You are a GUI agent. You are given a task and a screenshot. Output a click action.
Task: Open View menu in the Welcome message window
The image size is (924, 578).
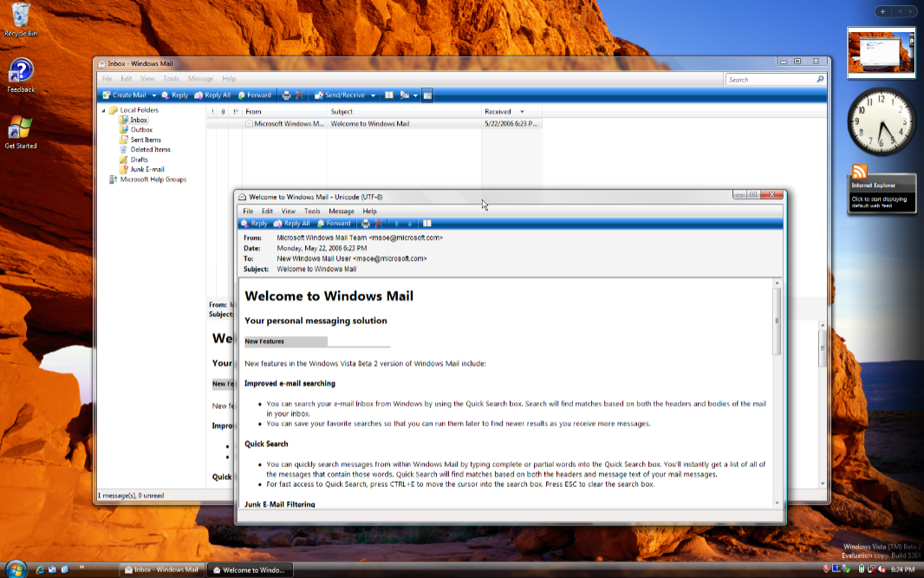288,211
